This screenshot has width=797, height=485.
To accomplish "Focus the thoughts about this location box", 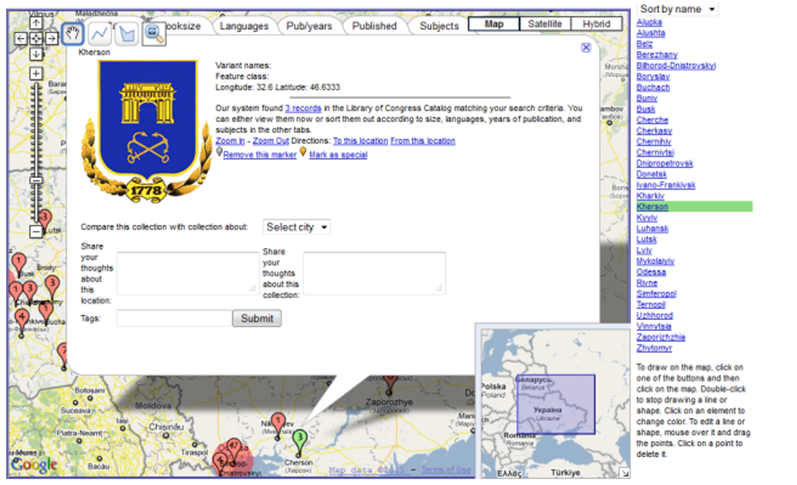I will tap(188, 273).
